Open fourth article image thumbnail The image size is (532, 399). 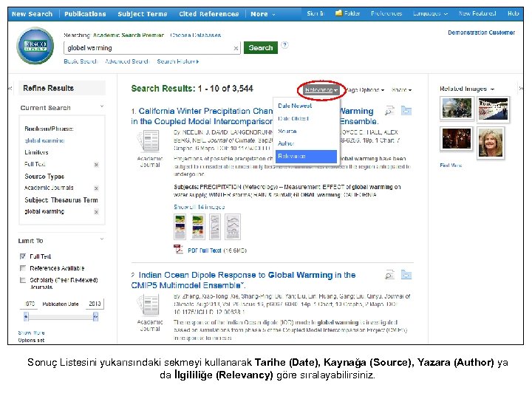pos(233,227)
